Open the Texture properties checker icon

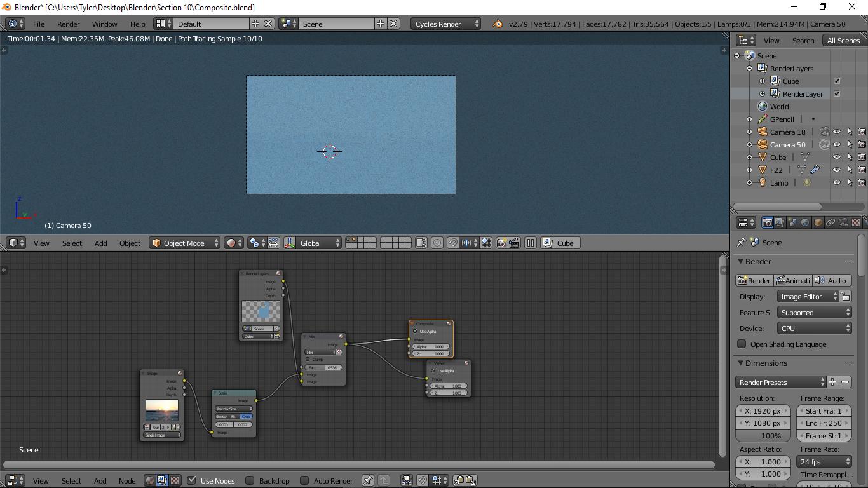tap(856, 222)
